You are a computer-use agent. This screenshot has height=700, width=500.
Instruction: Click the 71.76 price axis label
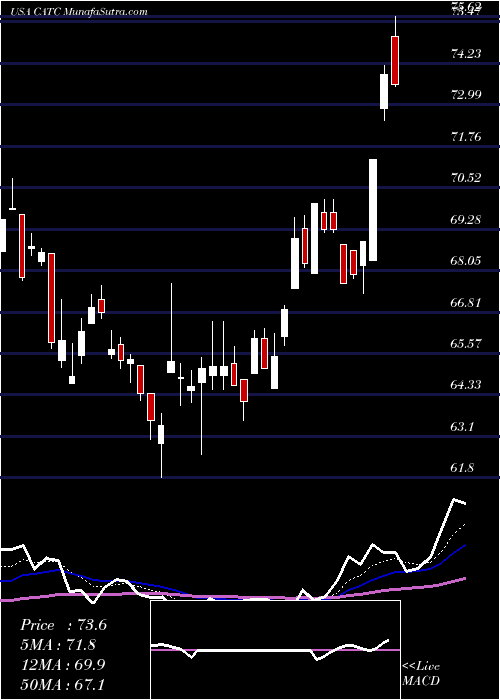click(x=467, y=136)
